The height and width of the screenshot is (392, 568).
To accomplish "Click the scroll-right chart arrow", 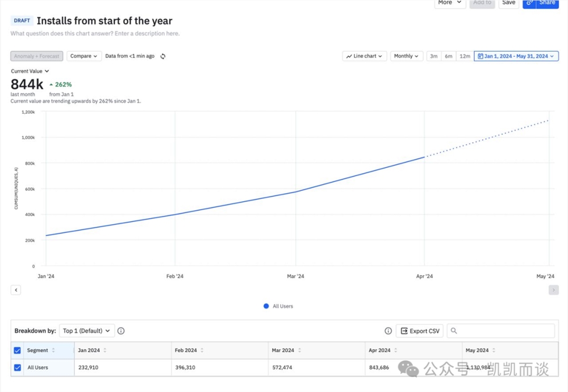I will tap(553, 290).
